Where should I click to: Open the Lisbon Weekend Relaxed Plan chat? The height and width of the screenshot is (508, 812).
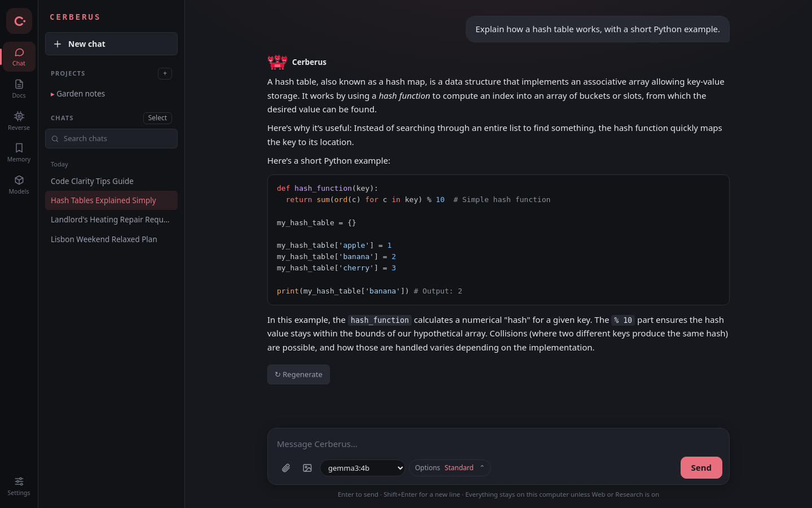tap(111, 239)
